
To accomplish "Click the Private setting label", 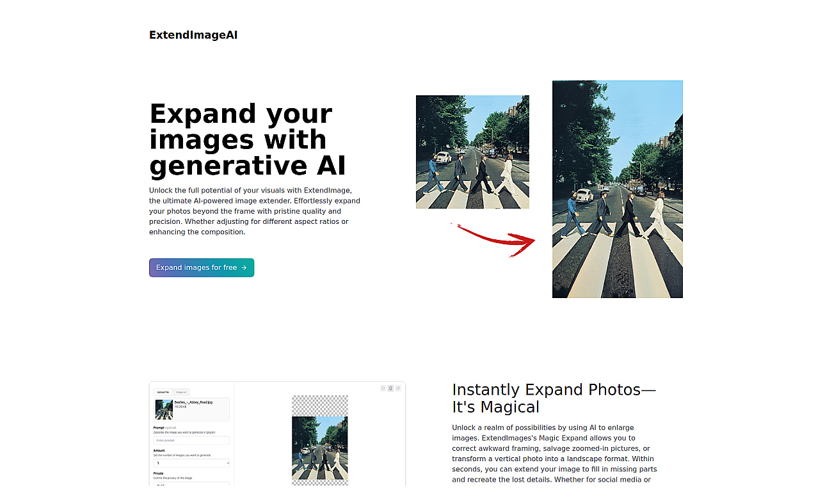I will tap(158, 473).
